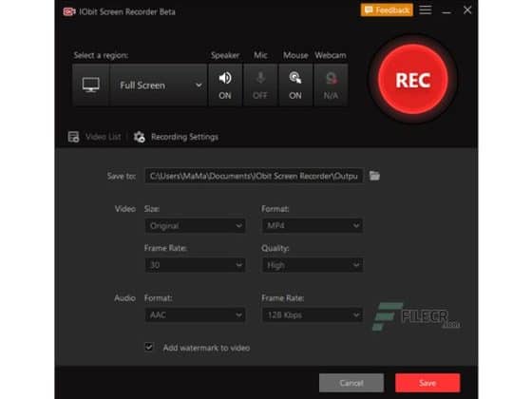This screenshot has width=532, height=399.
Task: Browse output folder with folder icon
Action: click(x=374, y=176)
